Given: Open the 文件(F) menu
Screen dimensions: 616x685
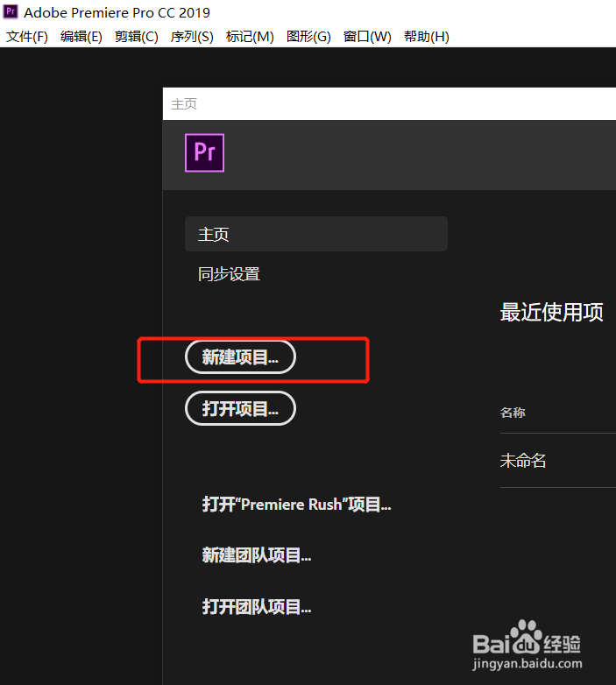Looking at the screenshot, I should 27,37.
